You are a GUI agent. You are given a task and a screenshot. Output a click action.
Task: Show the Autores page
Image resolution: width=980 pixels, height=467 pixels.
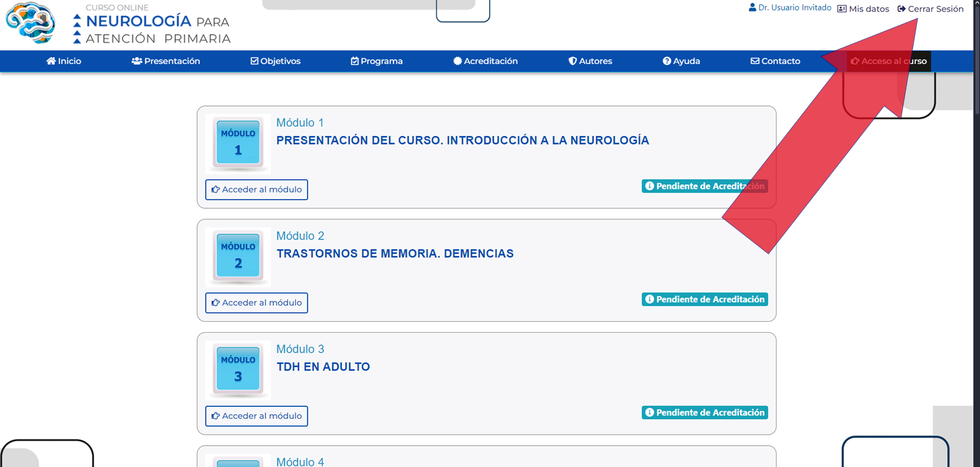point(590,61)
